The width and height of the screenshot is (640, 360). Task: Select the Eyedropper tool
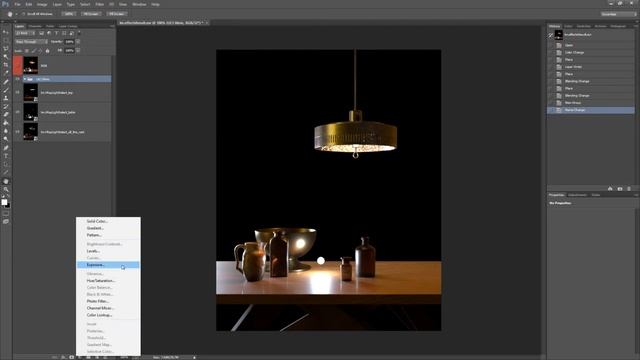[x=6, y=73]
